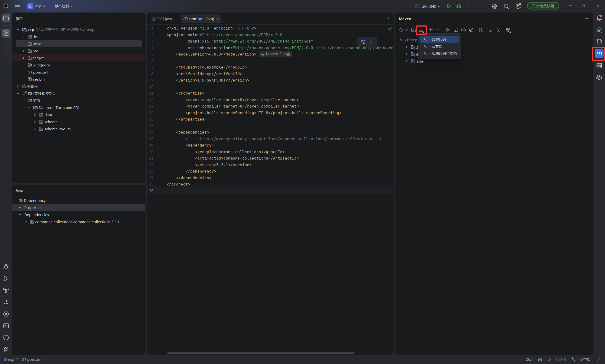Image resolution: width=605 pixels, height=364 pixels.
Task: Click the editor horizontal scrollbar
Action: [261, 353]
